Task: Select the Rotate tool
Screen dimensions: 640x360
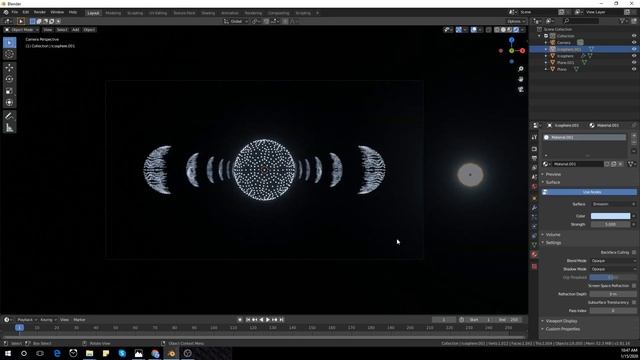Action: point(9,79)
